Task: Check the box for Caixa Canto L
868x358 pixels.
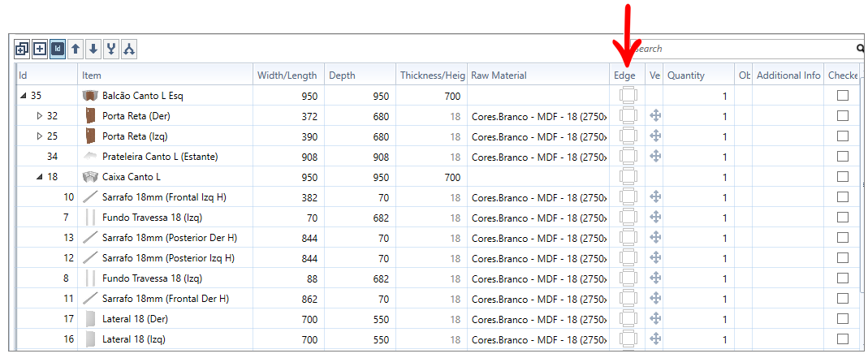Action: [x=842, y=176]
